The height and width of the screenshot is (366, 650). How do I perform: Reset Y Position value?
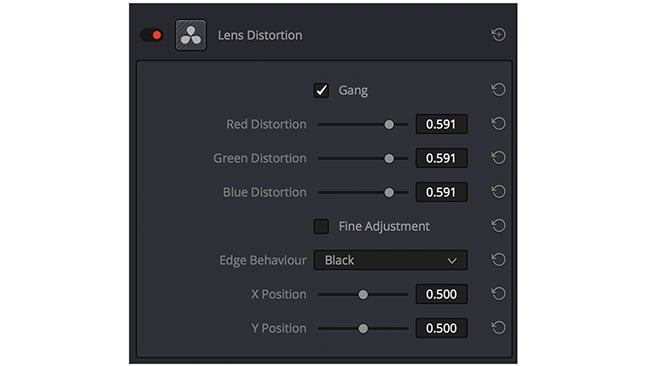coord(498,327)
